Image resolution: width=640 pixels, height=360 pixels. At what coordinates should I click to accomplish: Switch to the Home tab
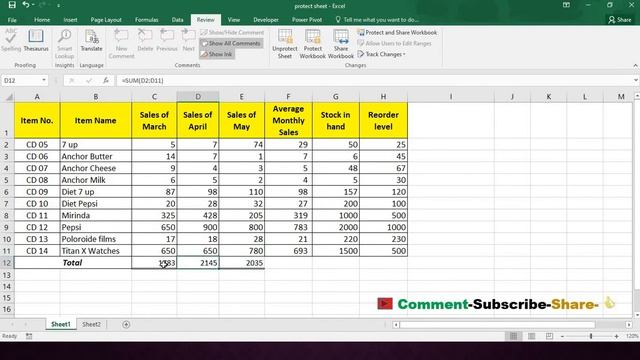click(x=42, y=20)
